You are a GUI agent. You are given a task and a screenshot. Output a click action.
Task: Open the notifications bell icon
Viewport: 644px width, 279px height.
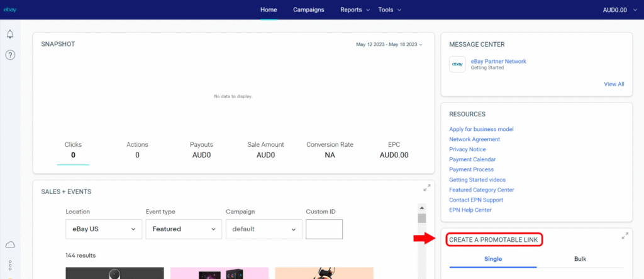click(10, 34)
